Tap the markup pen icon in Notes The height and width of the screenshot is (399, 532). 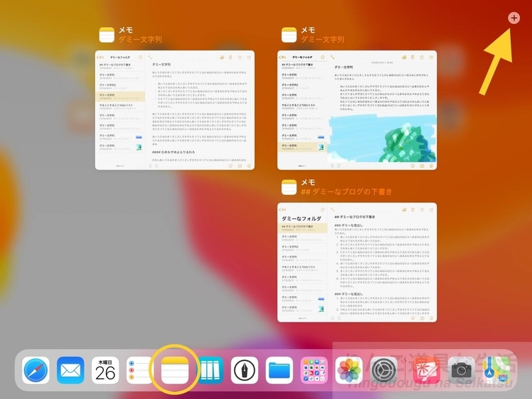[x=332, y=58]
